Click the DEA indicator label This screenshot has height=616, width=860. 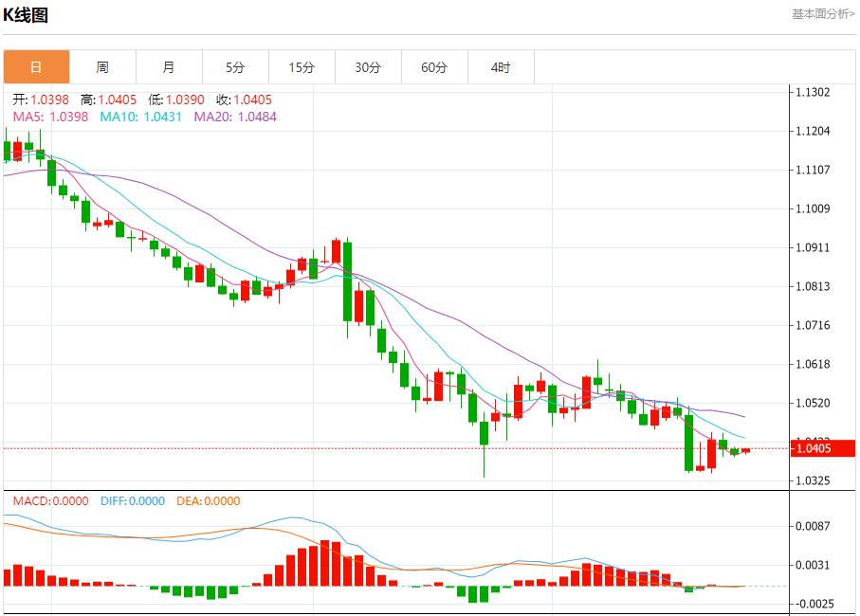click(x=208, y=501)
